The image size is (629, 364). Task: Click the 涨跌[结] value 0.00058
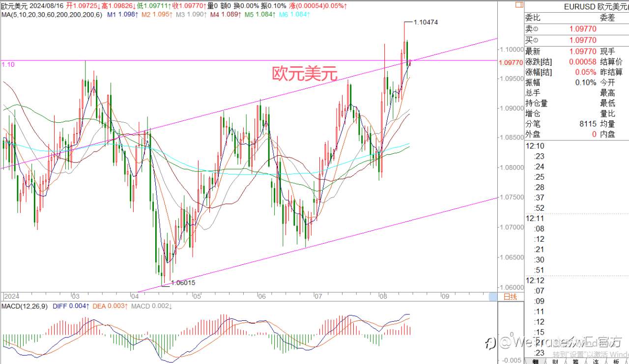coord(582,62)
